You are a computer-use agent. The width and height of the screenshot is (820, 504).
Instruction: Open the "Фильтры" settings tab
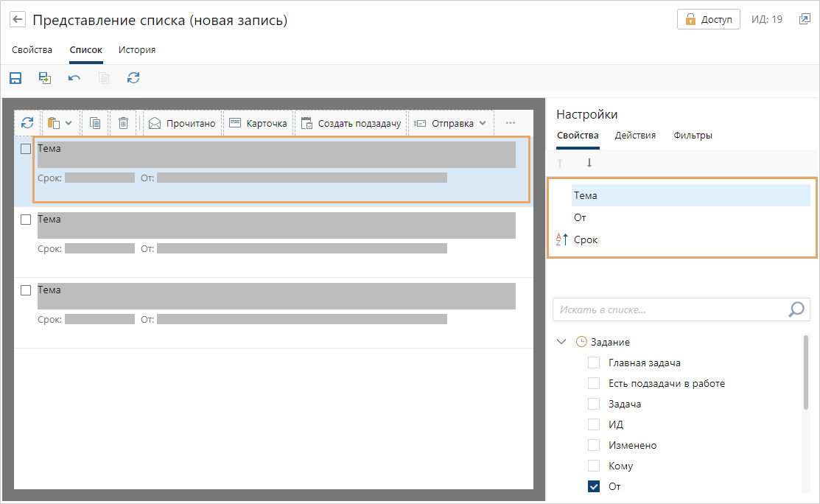693,136
